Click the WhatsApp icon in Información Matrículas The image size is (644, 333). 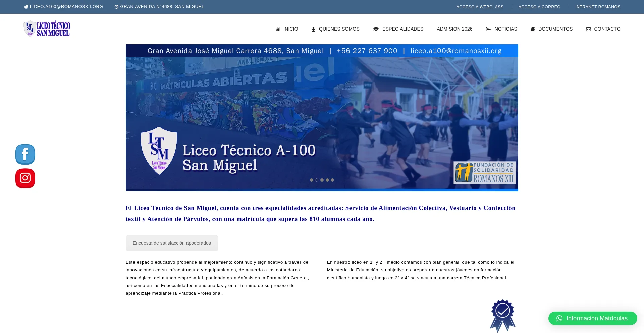(559, 318)
